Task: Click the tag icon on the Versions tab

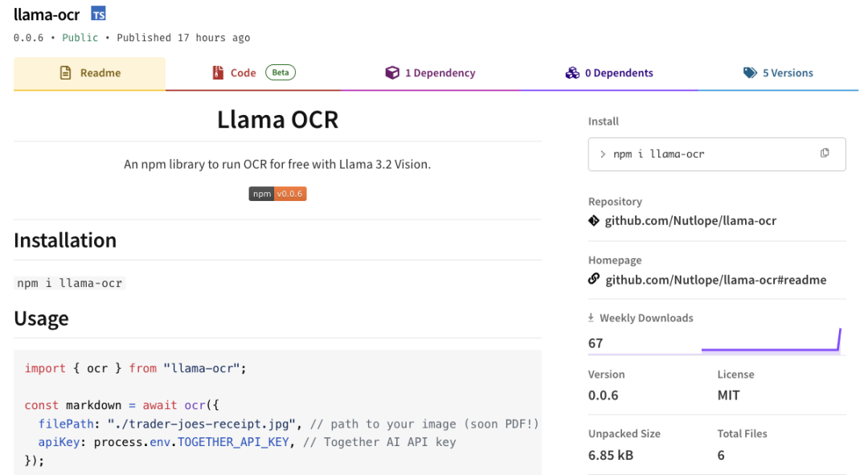Action: click(x=751, y=72)
